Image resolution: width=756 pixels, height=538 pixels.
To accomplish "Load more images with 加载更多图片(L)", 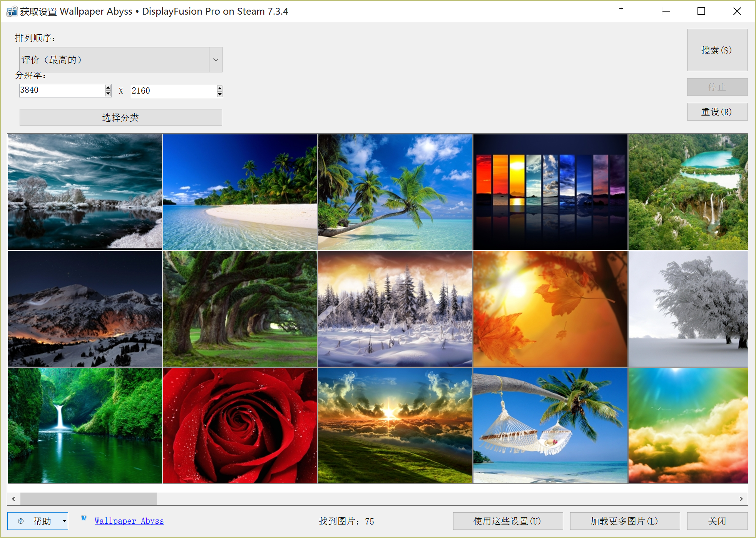I will click(624, 521).
